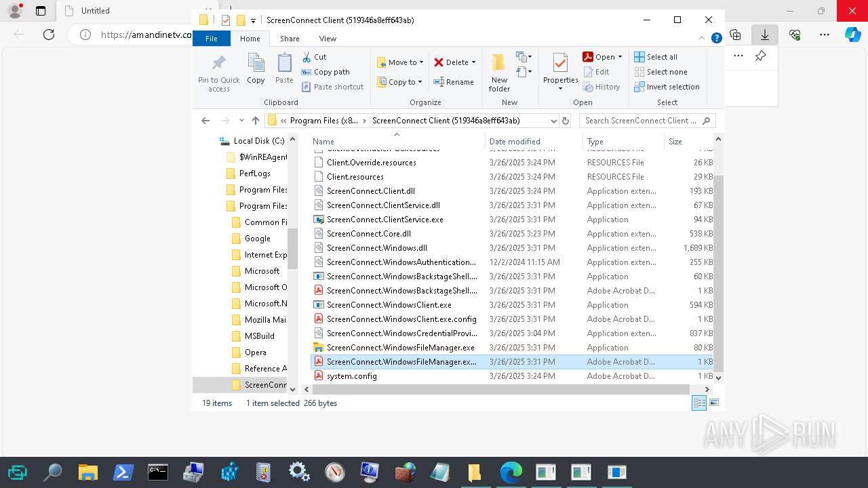The image size is (868, 488).
Task: Click Invert selection in ribbon
Action: coord(667,87)
